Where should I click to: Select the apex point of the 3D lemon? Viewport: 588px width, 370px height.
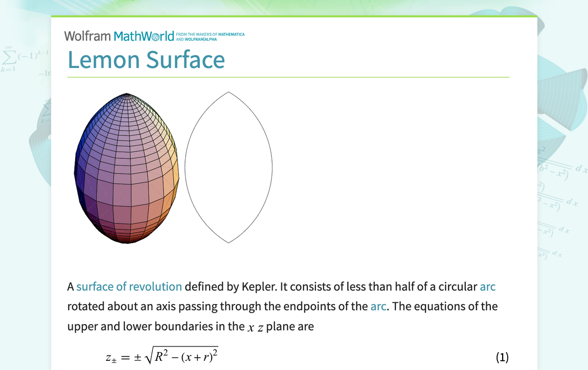[127, 94]
